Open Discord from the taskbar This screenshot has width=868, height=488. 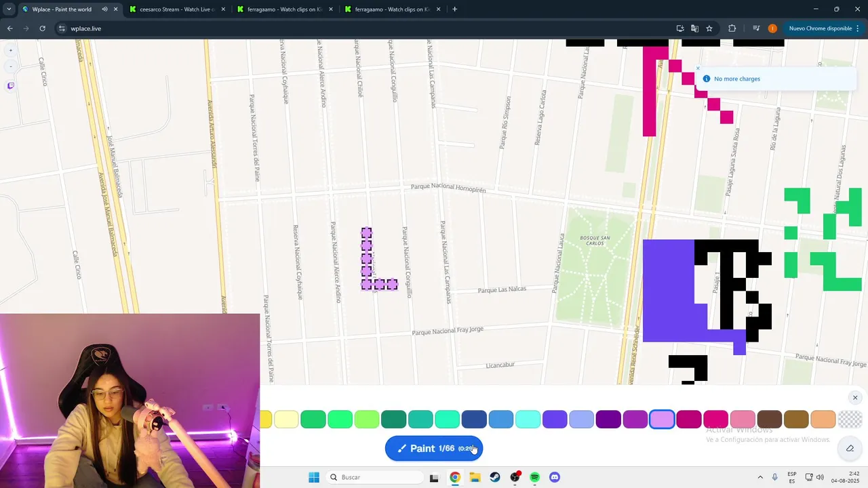coord(555,477)
